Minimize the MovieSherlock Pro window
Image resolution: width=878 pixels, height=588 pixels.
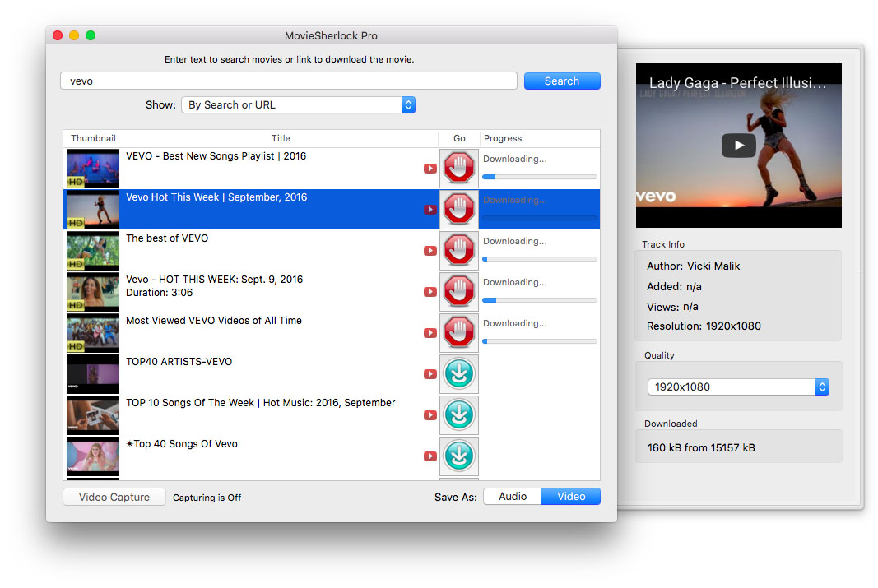pyautogui.click(x=74, y=35)
